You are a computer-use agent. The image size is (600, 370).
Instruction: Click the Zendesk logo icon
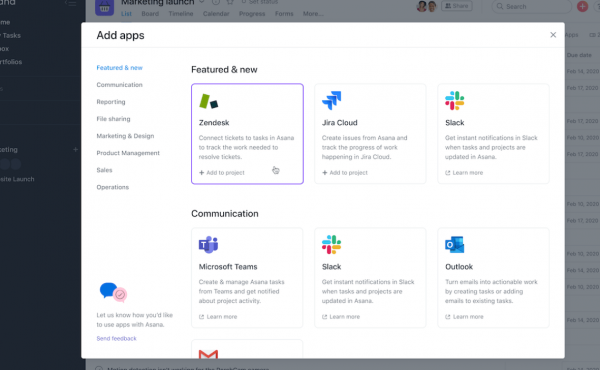[x=209, y=101]
